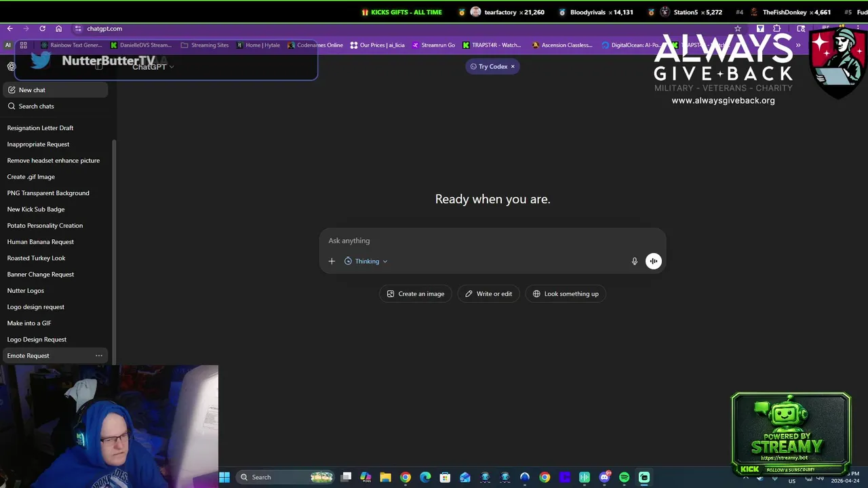
Task: Start voice mode with the waveform button
Action: [x=653, y=261]
